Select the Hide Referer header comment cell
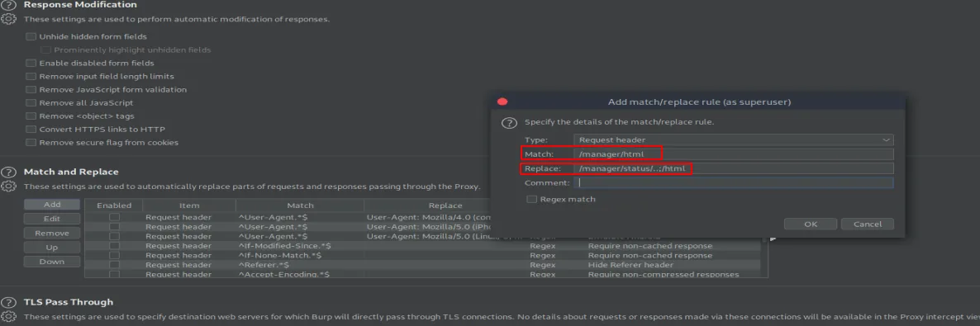 tap(673, 265)
